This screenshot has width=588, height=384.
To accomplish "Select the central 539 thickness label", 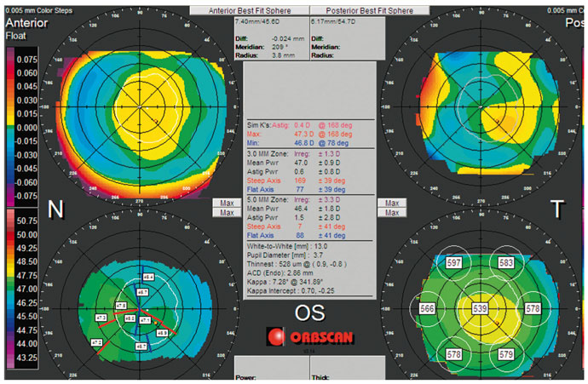I will click(x=481, y=307).
